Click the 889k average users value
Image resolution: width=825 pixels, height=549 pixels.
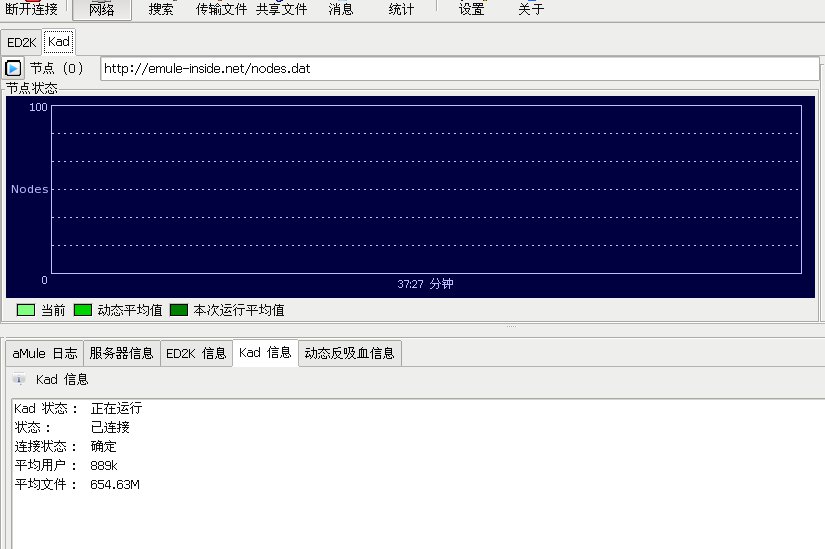click(104, 466)
